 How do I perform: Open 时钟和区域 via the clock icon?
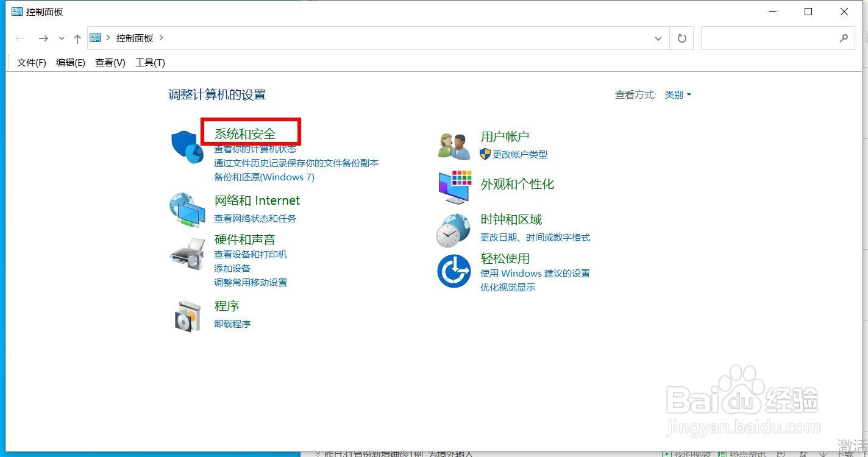pyautogui.click(x=453, y=229)
